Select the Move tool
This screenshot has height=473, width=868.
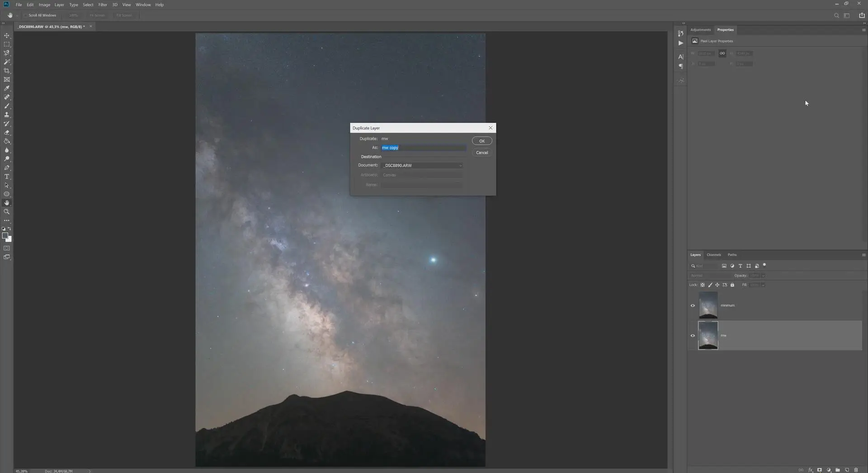(x=7, y=35)
